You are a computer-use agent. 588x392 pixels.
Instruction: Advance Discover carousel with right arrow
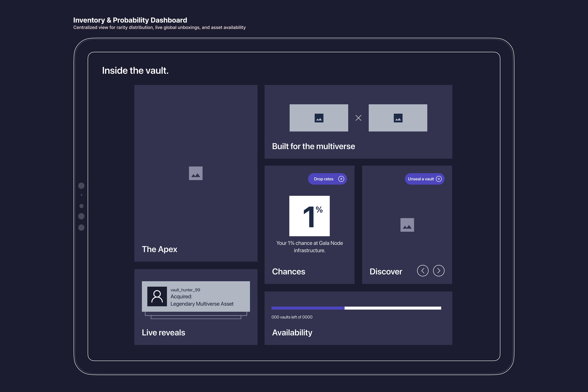pyautogui.click(x=439, y=271)
